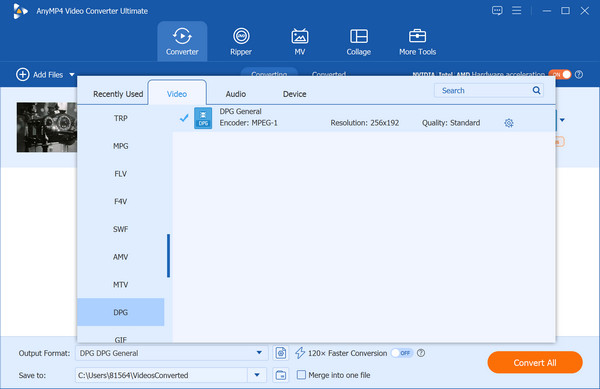The image size is (600, 389).
Task: Choose GIF format in list
Action: tap(121, 339)
